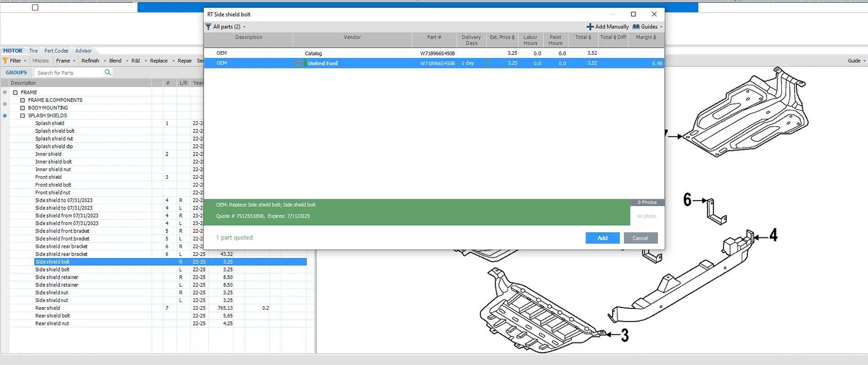The width and height of the screenshot is (868, 365).
Task: Click the search magnifier icon for parts
Action: pos(108,73)
